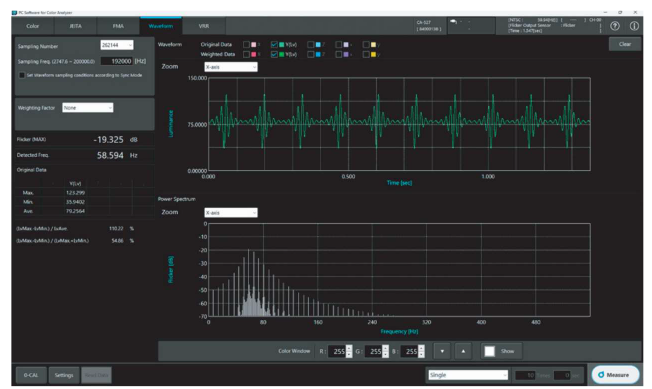Click the down arrow button in Color Window
Image resolution: width=652 pixels, height=389 pixels.
pyautogui.click(x=442, y=351)
